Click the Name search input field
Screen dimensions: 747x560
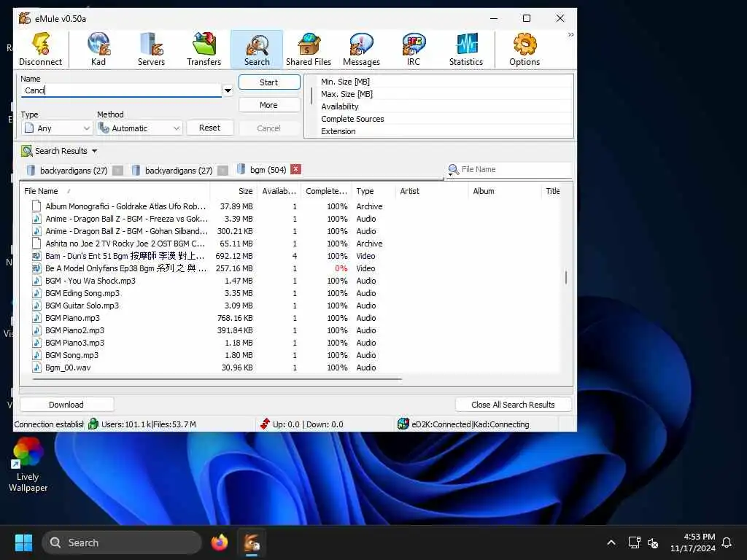click(x=121, y=90)
